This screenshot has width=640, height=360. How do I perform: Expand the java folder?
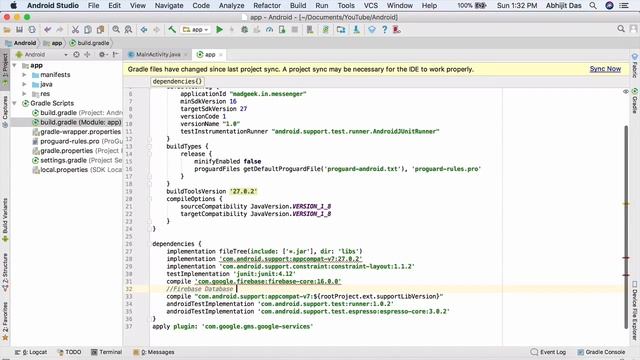tap(24, 84)
